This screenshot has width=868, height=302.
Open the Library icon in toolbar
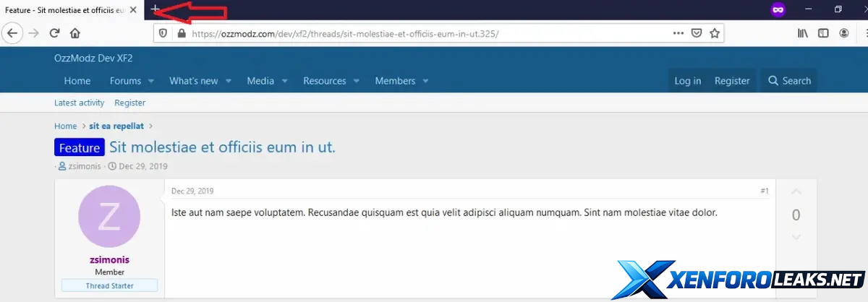(x=803, y=33)
